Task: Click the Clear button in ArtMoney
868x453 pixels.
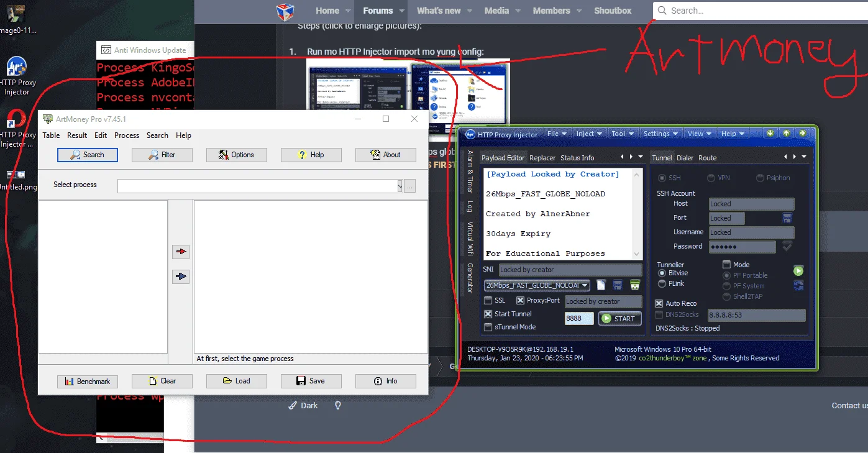Action: (162, 381)
